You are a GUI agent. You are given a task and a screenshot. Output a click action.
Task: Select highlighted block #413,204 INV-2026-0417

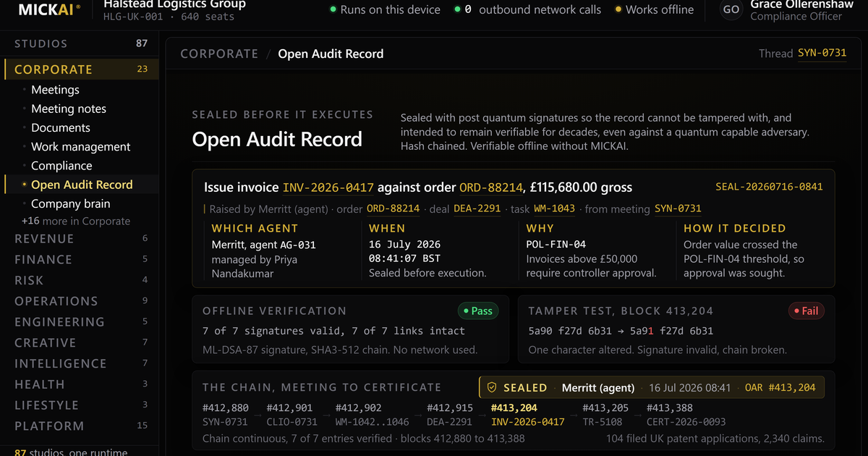[528, 415]
